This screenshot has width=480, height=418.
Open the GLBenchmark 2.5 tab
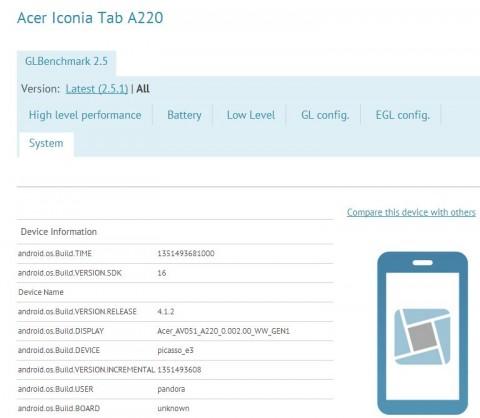pyautogui.click(x=66, y=62)
